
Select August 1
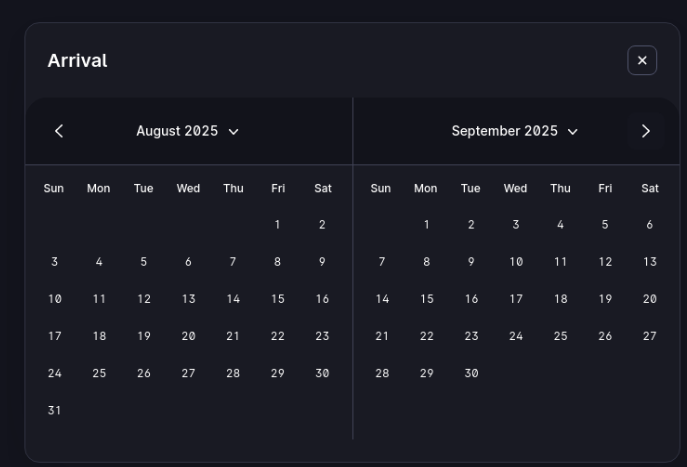[278, 225]
